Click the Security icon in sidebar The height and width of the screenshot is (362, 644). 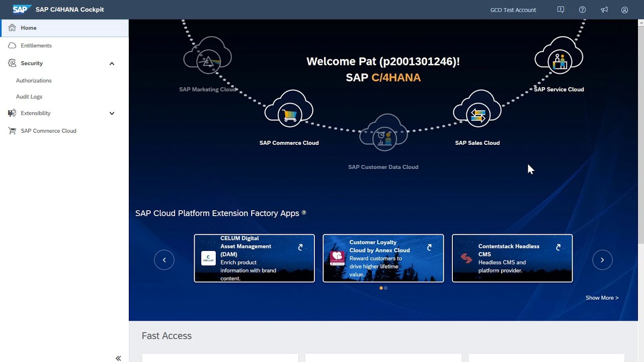(x=12, y=63)
